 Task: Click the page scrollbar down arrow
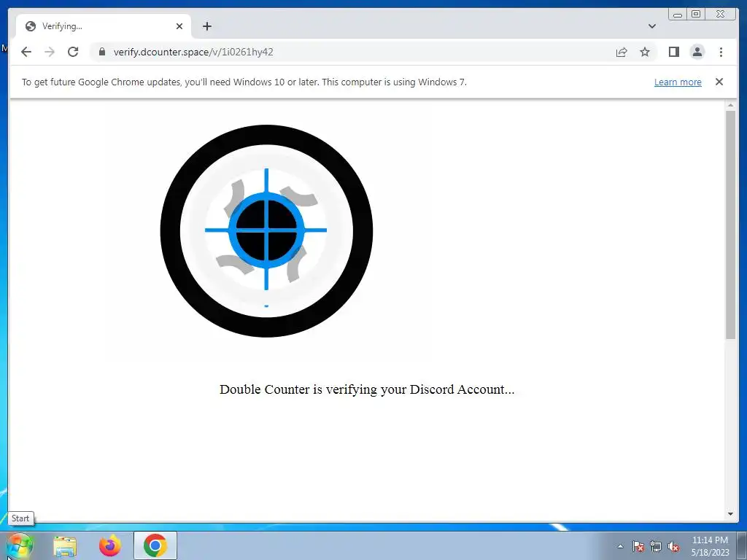tap(730, 514)
